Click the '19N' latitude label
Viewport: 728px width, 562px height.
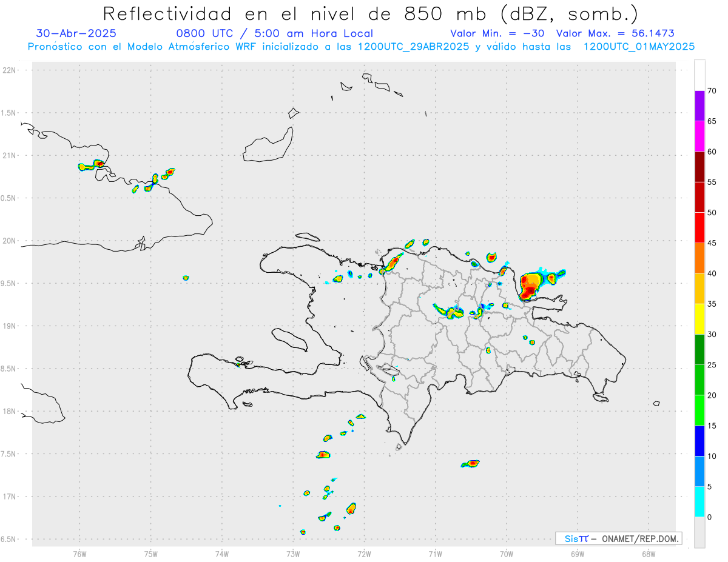(10, 326)
